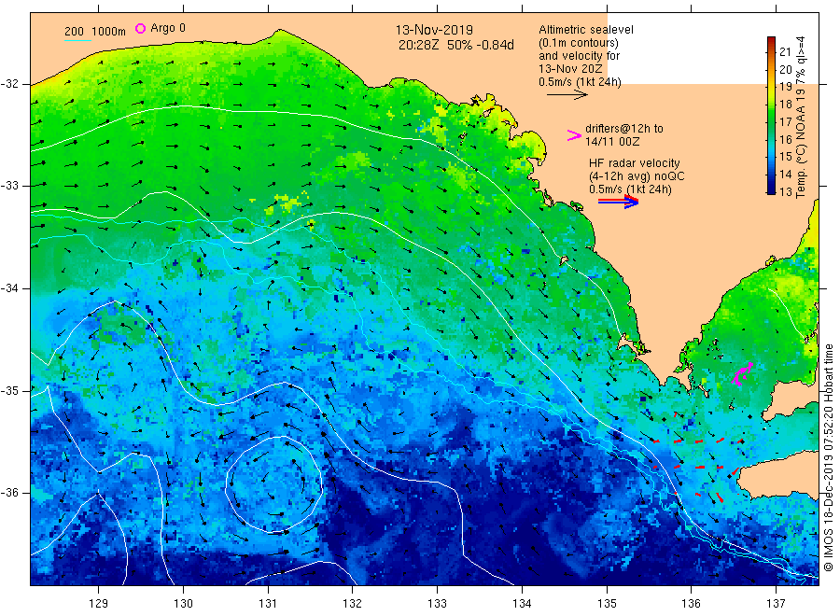Click the (0.1m contours) text
Image resolution: width=840 pixels, height=616 pixels.
pos(579,43)
